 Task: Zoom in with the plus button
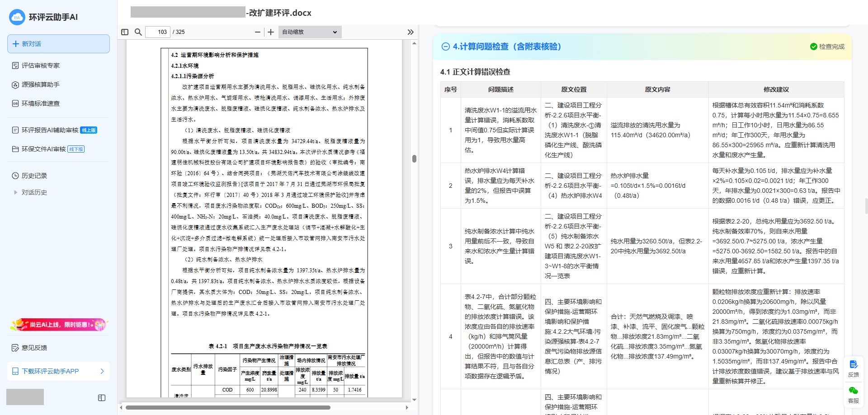[x=271, y=32]
